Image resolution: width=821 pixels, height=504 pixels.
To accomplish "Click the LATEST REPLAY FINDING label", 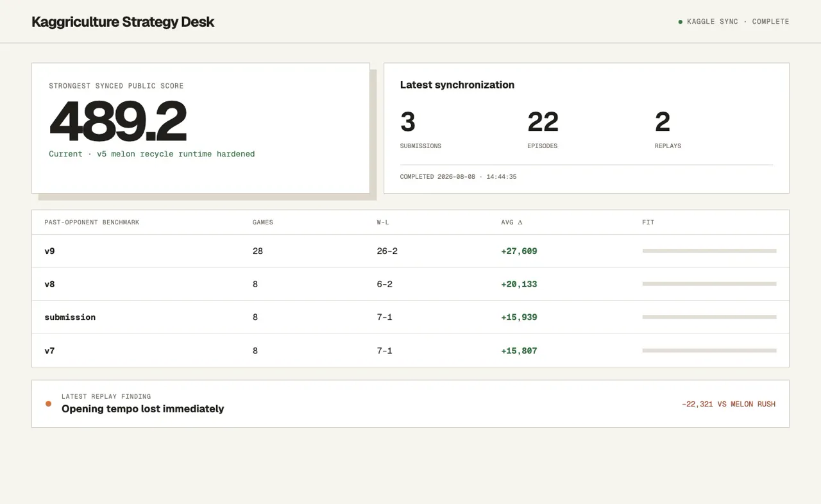I will tap(106, 397).
